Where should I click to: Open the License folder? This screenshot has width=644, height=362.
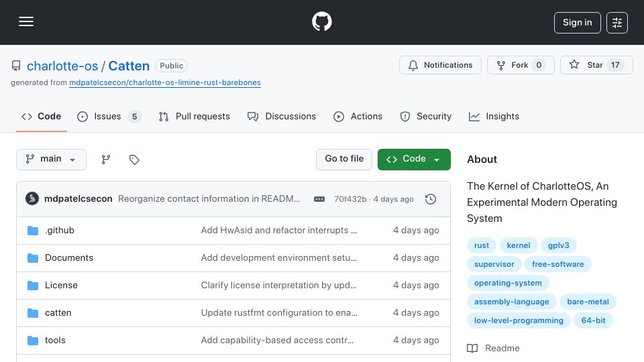61,286
